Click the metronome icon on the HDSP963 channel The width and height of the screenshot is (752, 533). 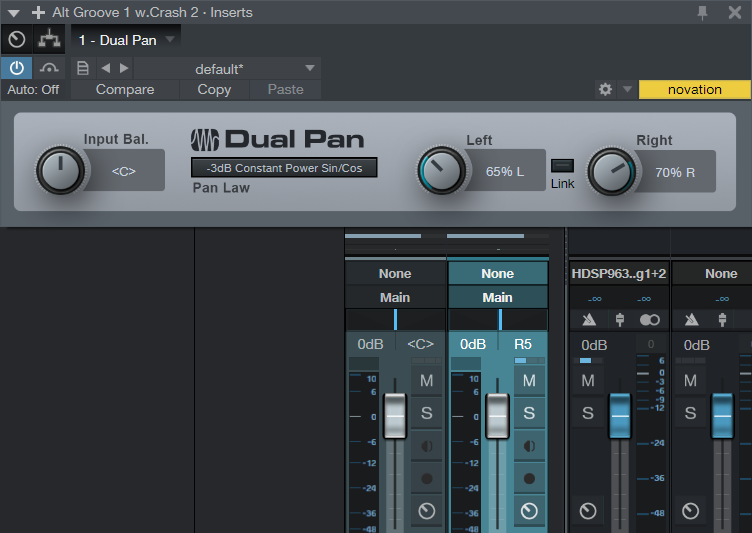point(589,320)
